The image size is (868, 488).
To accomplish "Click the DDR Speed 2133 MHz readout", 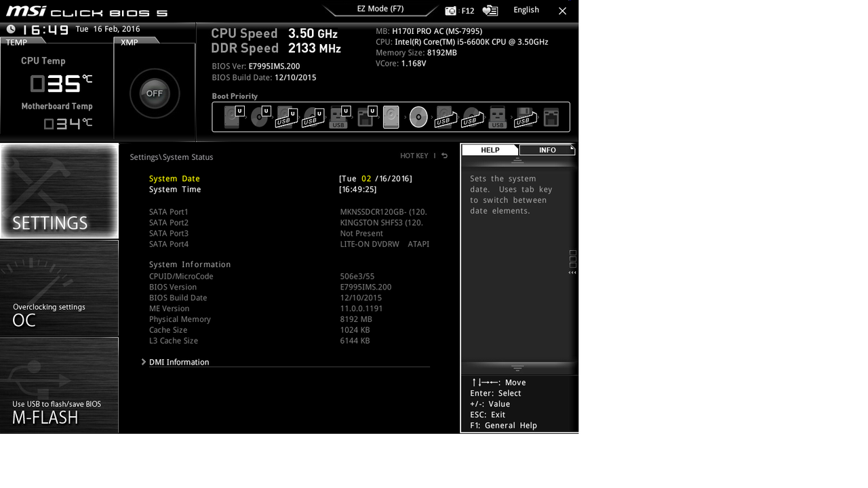I will [276, 48].
